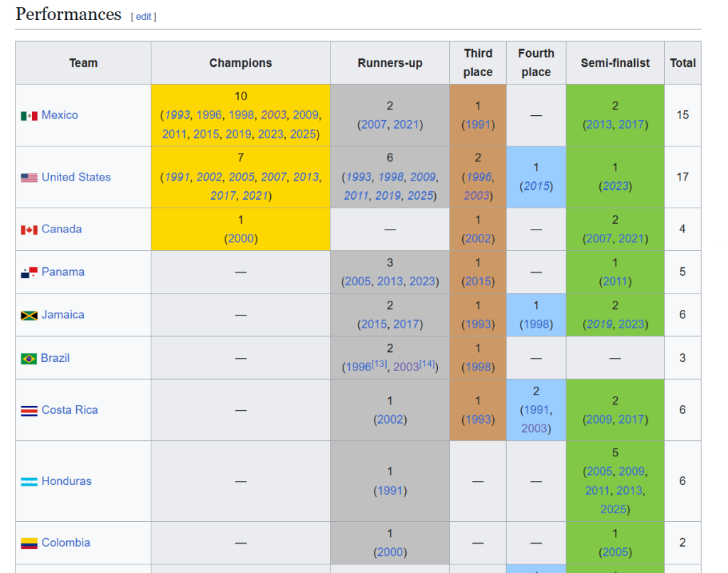Click 2023 in United States Semi-finalist cell
This screenshot has width=728, height=573.
pyautogui.click(x=615, y=186)
